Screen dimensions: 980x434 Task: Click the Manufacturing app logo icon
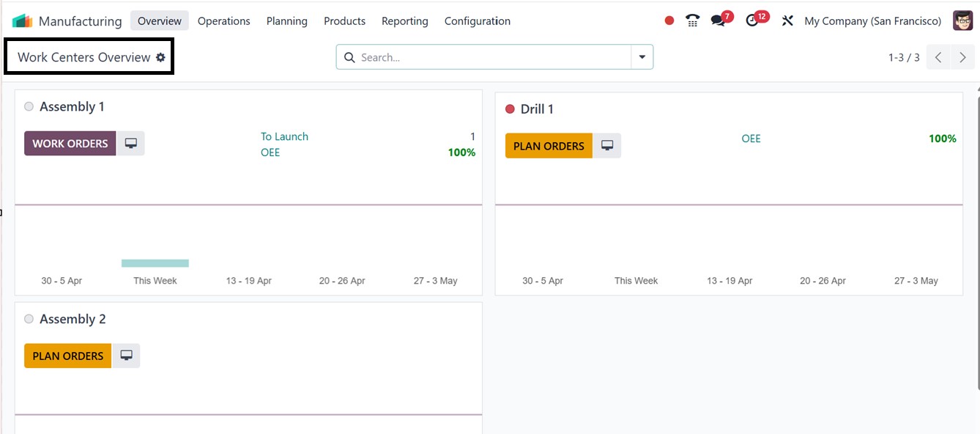(23, 21)
